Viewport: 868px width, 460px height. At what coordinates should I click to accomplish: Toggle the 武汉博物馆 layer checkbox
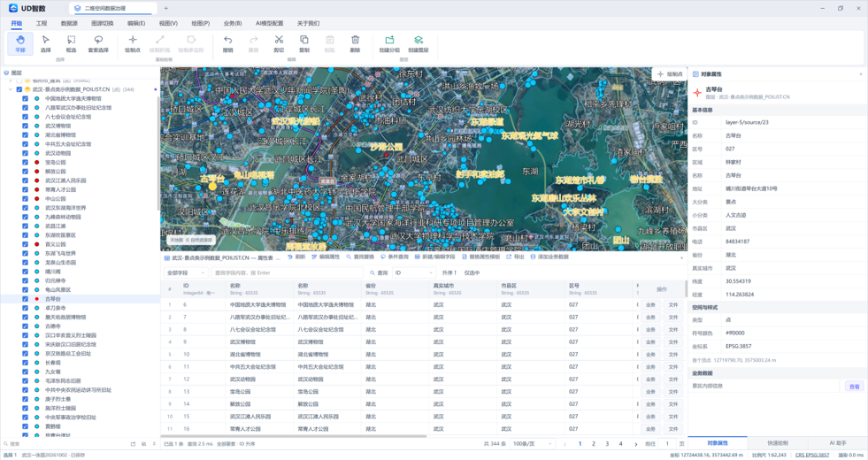(25, 126)
